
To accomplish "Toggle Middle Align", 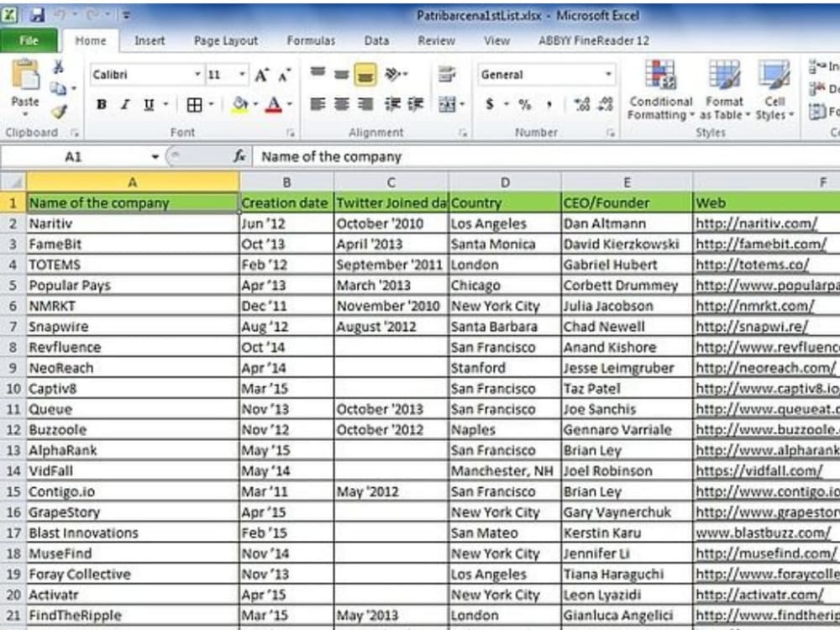I will tap(341, 74).
